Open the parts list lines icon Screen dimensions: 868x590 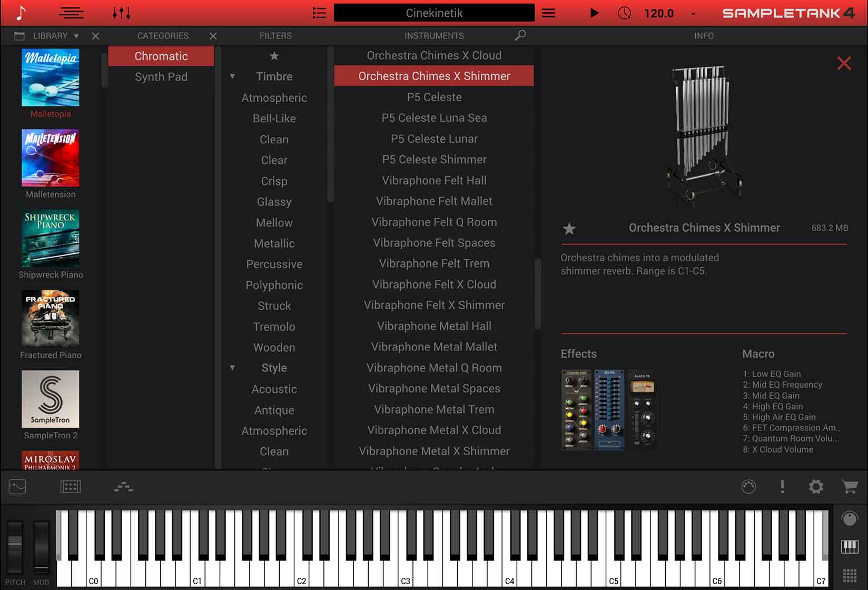coord(71,13)
